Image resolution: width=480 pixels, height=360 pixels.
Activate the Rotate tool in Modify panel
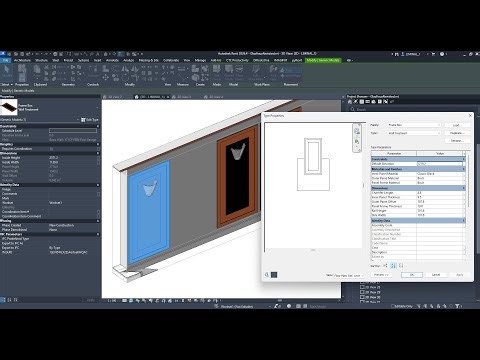point(125,78)
